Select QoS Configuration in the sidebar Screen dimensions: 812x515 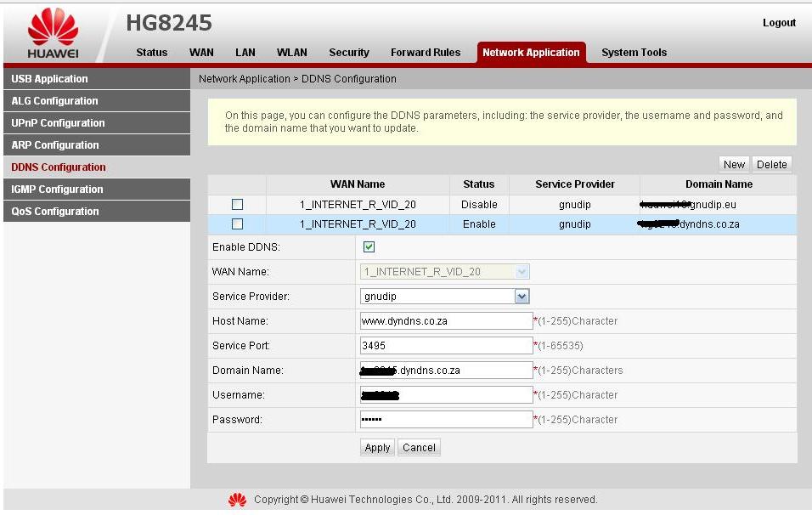(55, 212)
